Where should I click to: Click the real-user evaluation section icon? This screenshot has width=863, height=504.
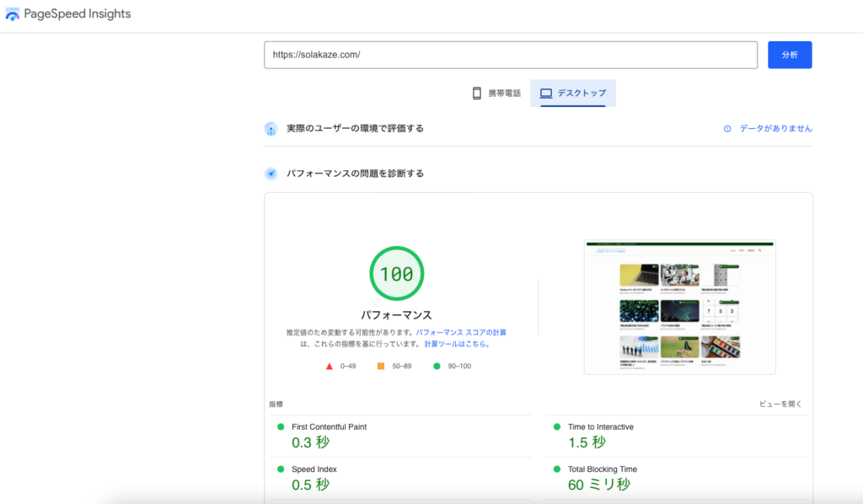point(271,129)
